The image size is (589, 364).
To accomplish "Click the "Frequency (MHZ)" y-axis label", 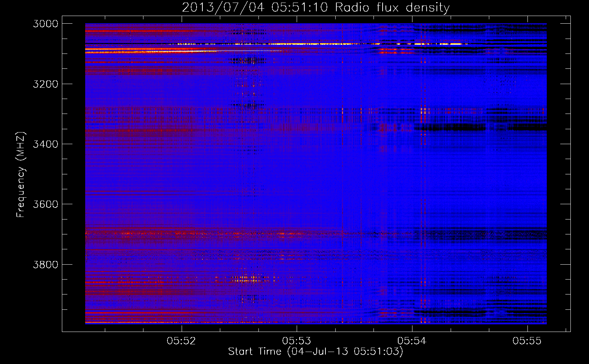I will pos(21,174).
